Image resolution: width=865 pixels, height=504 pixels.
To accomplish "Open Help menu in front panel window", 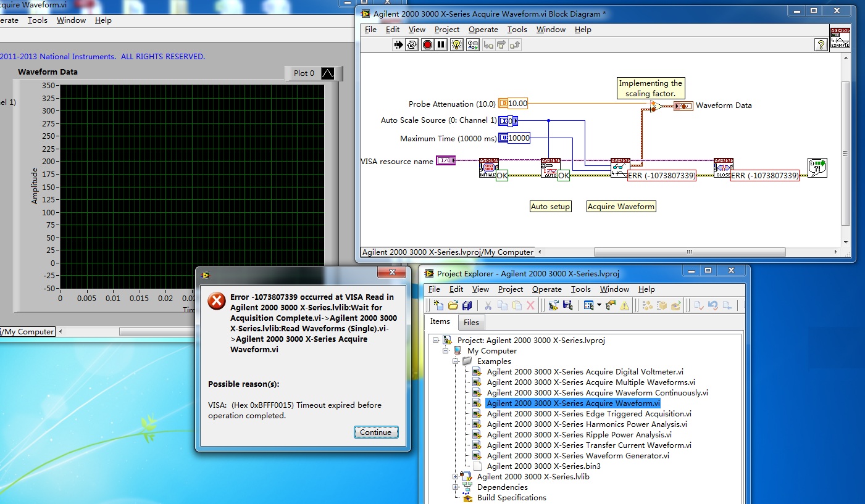I will pyautogui.click(x=103, y=20).
